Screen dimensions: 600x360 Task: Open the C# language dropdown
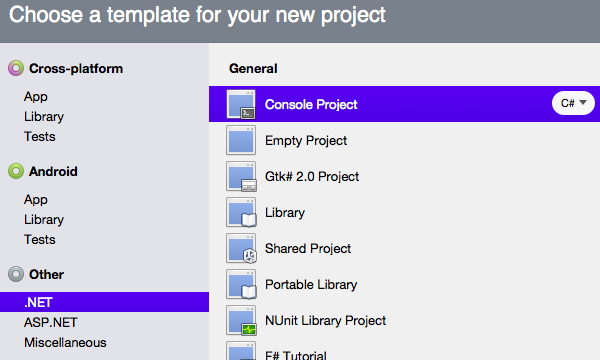(573, 103)
